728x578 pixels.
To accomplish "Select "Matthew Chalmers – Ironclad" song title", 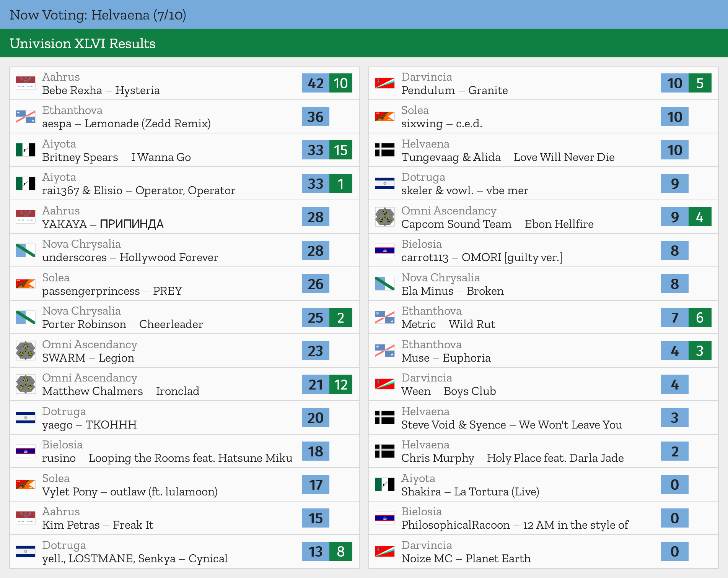I will [x=121, y=391].
